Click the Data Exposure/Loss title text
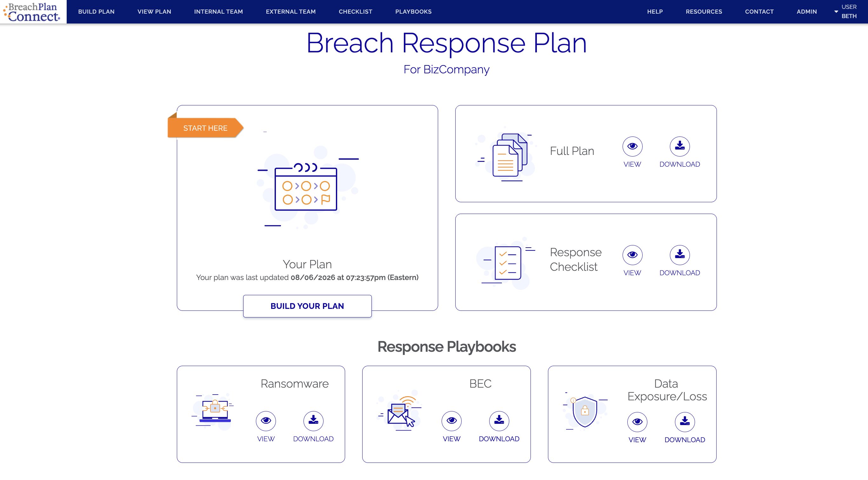 (x=667, y=390)
